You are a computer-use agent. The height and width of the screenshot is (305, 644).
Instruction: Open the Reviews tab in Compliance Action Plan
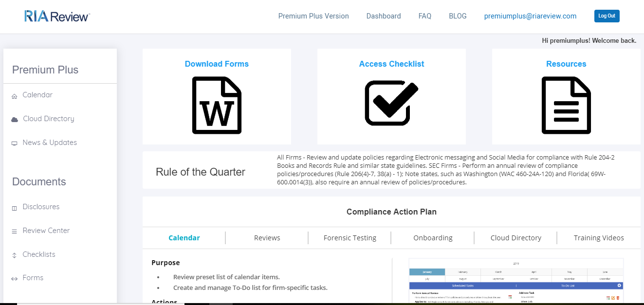[x=267, y=238]
